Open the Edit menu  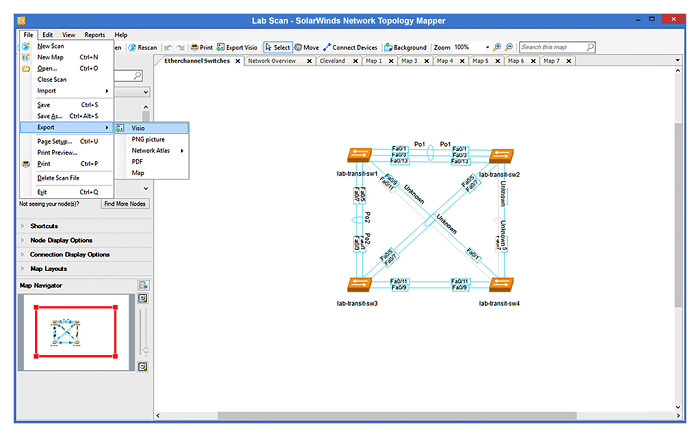[x=47, y=35]
